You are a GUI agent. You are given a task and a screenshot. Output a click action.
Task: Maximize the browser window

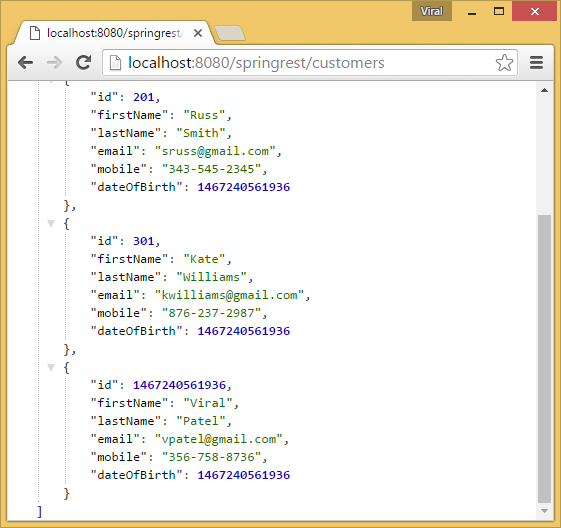pos(499,11)
